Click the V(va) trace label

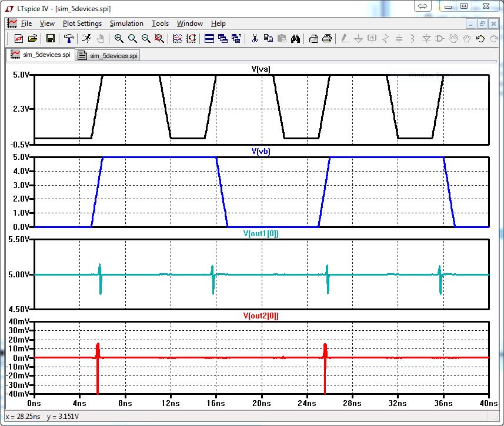tap(261, 69)
